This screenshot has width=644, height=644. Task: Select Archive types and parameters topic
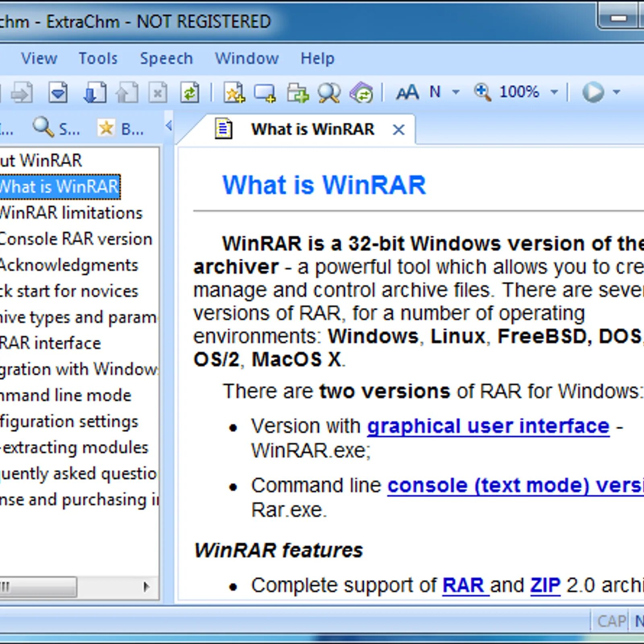pyautogui.click(x=78, y=318)
